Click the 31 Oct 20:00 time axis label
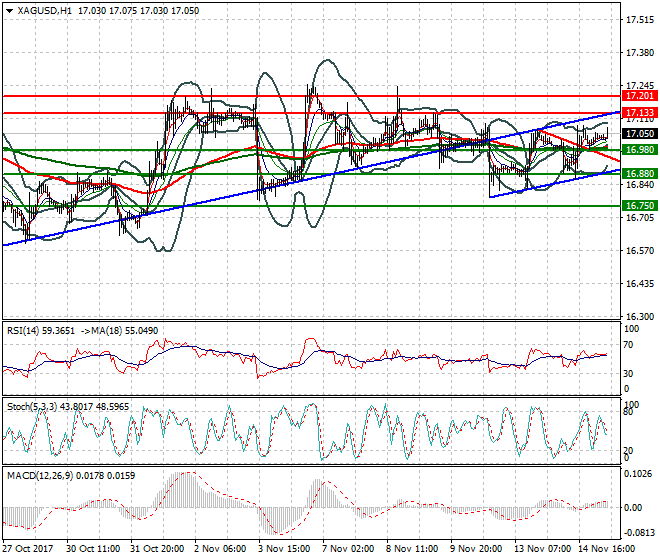This screenshot has height=560, width=660. [x=157, y=549]
